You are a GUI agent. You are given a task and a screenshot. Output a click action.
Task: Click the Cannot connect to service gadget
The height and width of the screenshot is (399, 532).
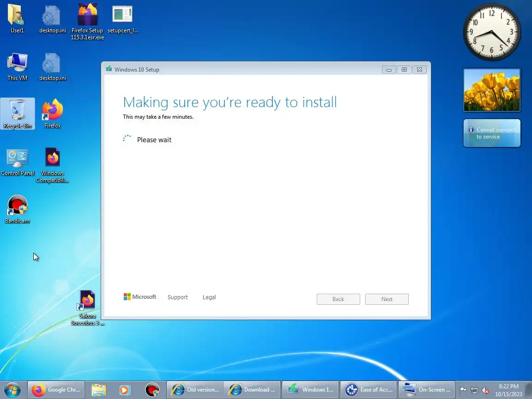tap(492, 133)
